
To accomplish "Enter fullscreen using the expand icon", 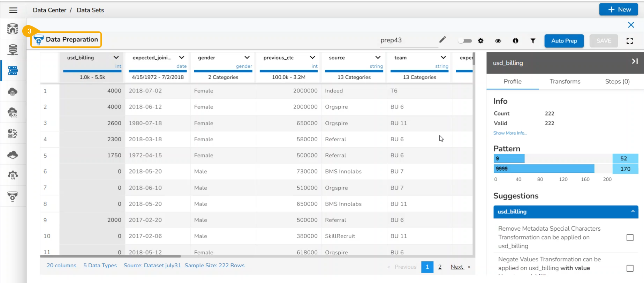I will coord(629,41).
